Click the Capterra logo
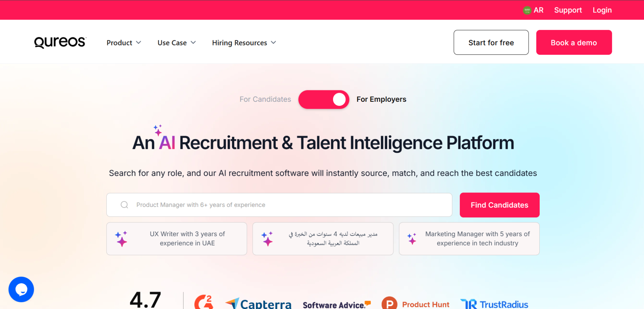 (258, 303)
